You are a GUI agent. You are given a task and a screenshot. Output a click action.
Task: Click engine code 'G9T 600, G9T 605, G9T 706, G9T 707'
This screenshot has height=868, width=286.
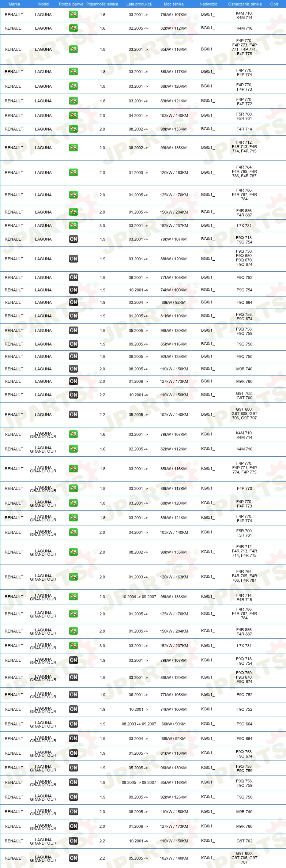(x=244, y=414)
